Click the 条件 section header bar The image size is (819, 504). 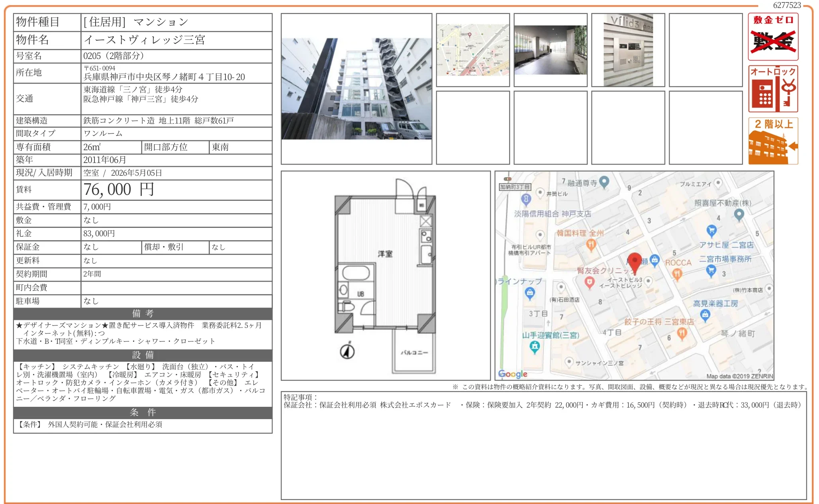(x=143, y=412)
